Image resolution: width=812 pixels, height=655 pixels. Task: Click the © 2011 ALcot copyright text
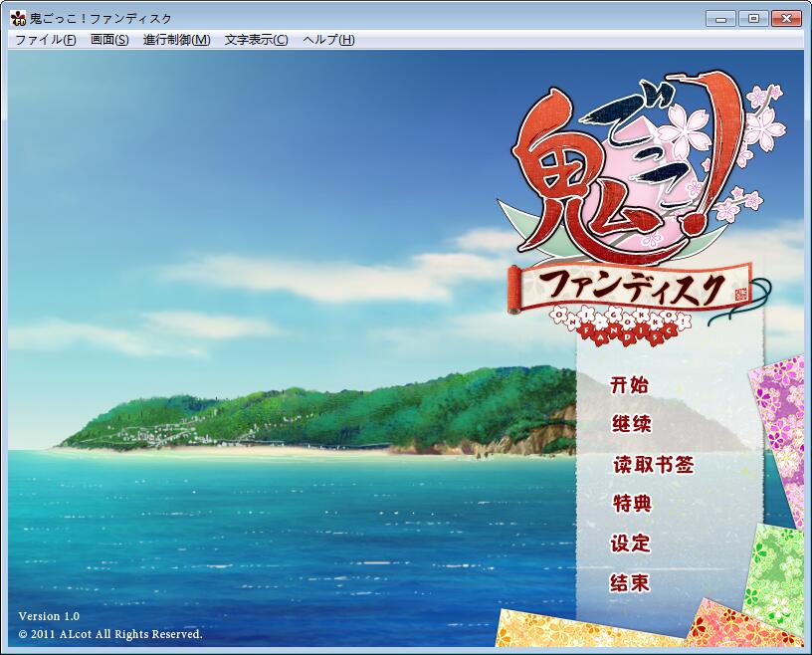(x=110, y=634)
